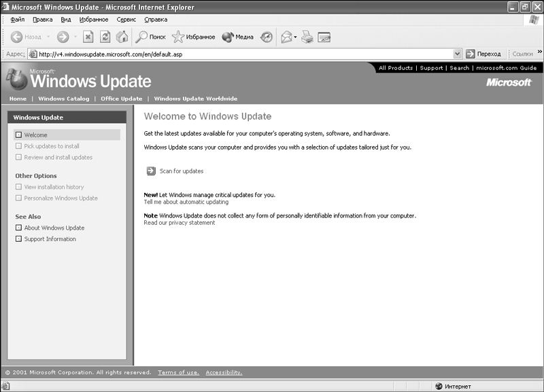
Task: Click the status bar page icon
Action: tap(5, 386)
